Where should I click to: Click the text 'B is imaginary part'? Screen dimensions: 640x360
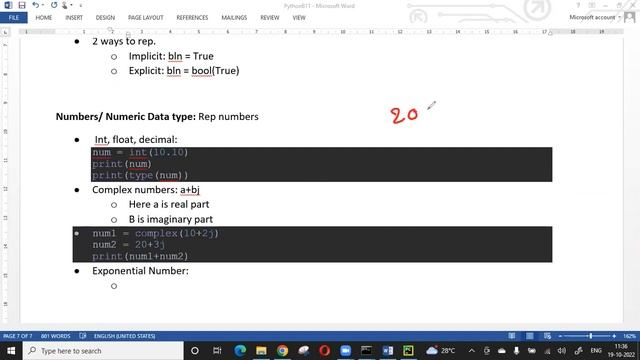pyautogui.click(x=171, y=219)
